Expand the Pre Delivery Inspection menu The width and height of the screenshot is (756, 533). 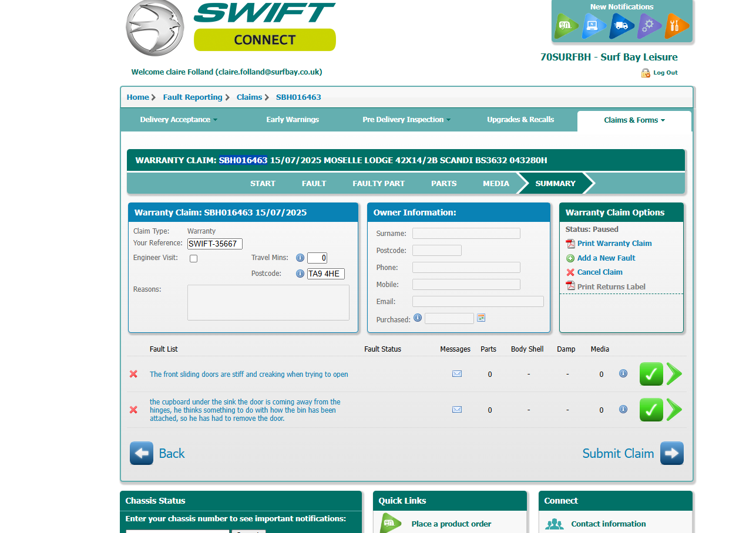(406, 120)
